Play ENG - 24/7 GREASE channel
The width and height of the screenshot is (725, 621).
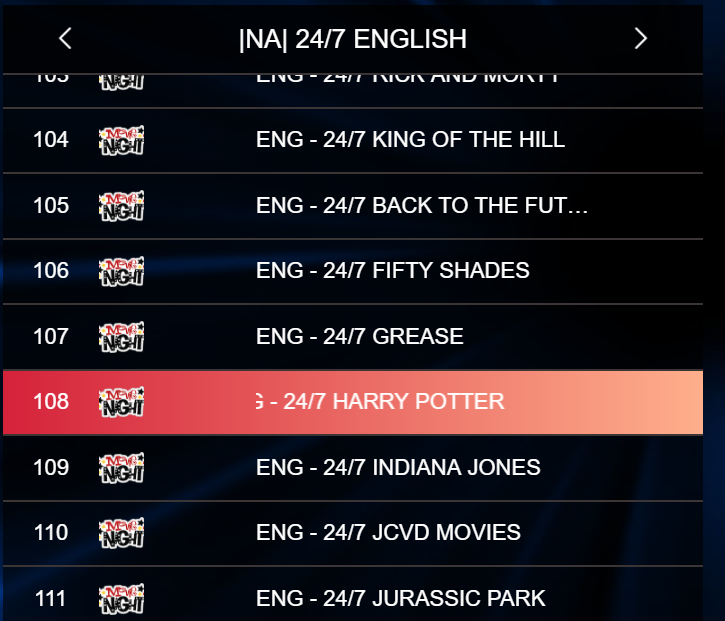(x=353, y=337)
